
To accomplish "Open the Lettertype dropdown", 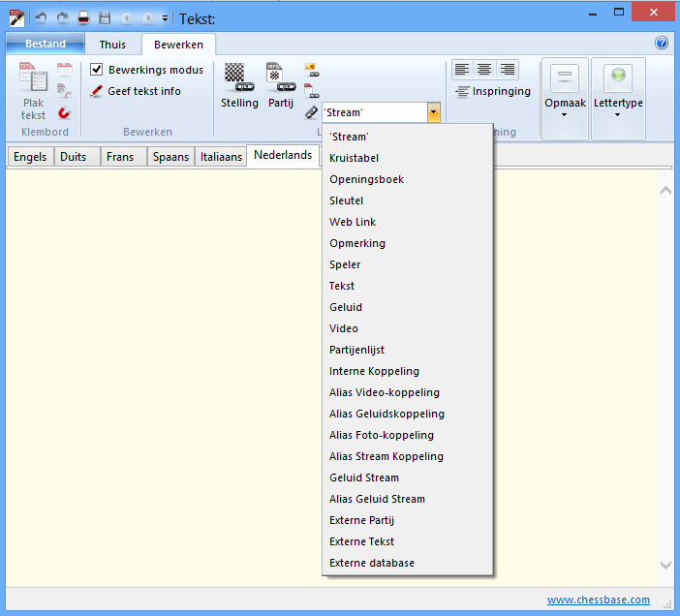I will (x=618, y=99).
